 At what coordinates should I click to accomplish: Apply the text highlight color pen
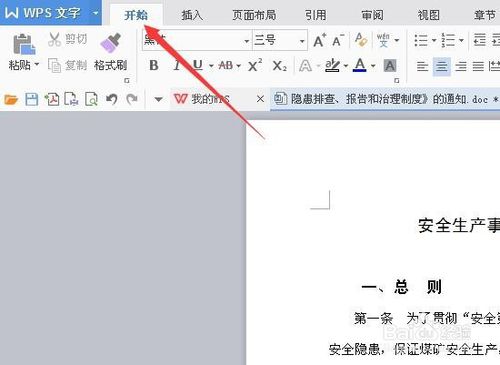pyautogui.click(x=332, y=65)
